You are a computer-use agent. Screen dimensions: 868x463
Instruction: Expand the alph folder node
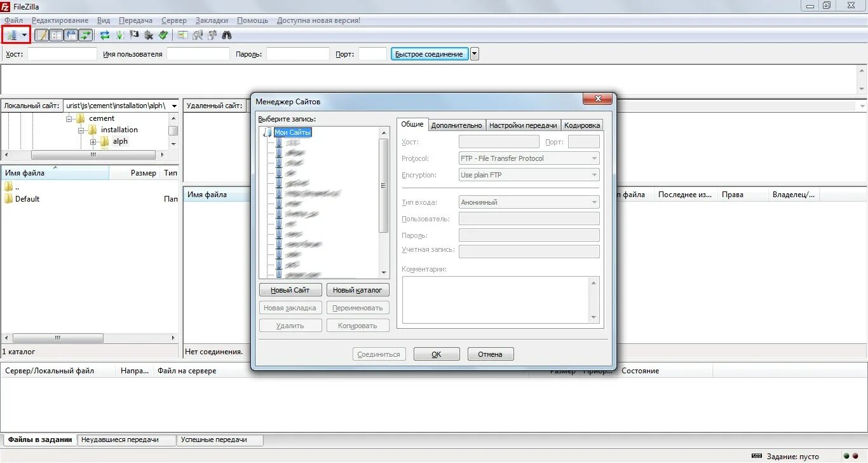93,141
